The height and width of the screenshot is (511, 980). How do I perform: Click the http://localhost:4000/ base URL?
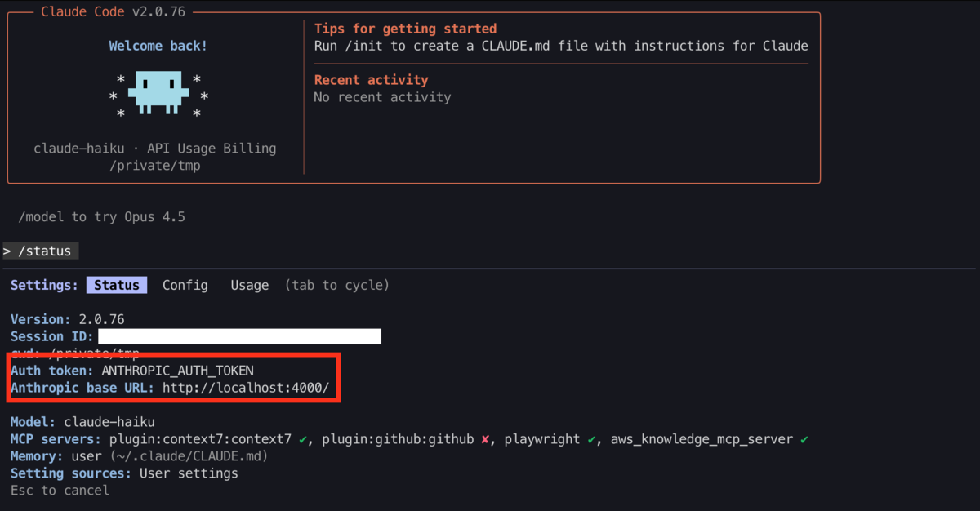[x=246, y=388]
